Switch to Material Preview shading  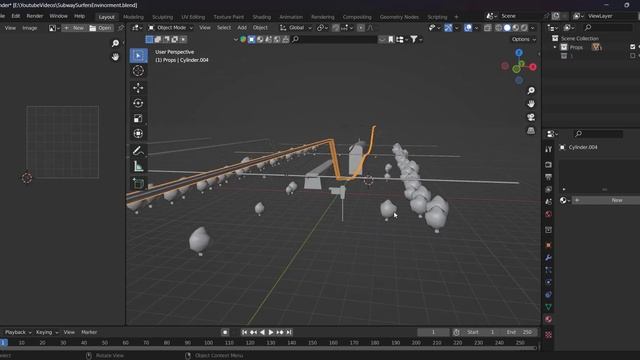pyautogui.click(x=516, y=28)
